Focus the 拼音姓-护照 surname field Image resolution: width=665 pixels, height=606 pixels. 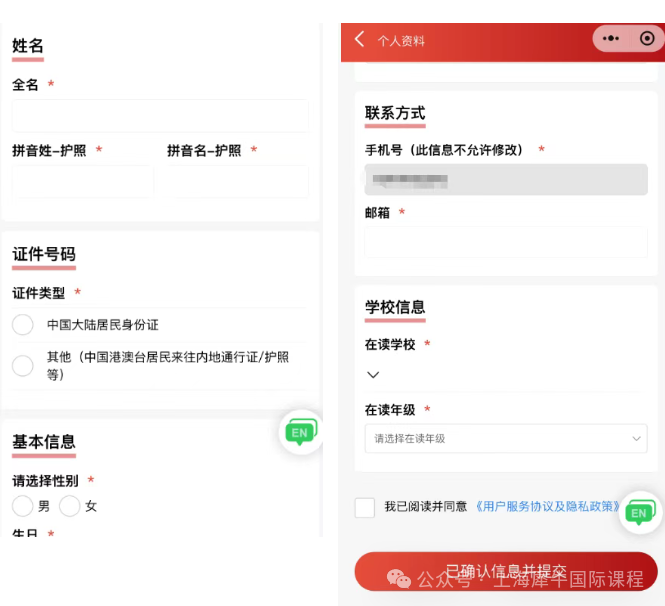pos(83,182)
